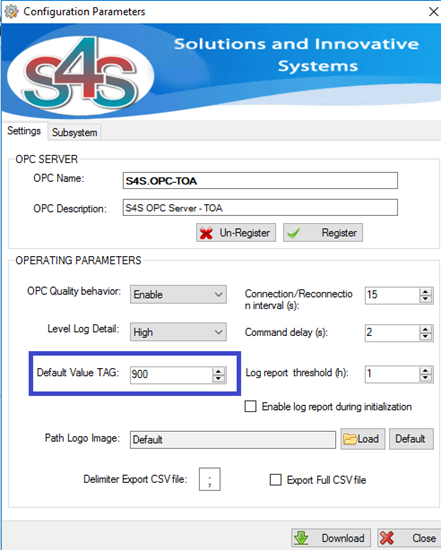
Task: Click the S4S logo image
Action: [80, 74]
